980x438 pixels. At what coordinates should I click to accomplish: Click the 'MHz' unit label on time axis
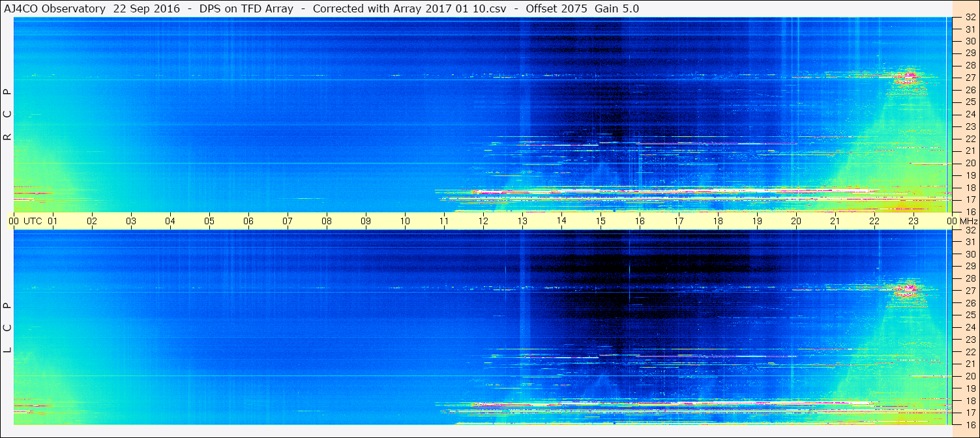pyautogui.click(x=968, y=221)
